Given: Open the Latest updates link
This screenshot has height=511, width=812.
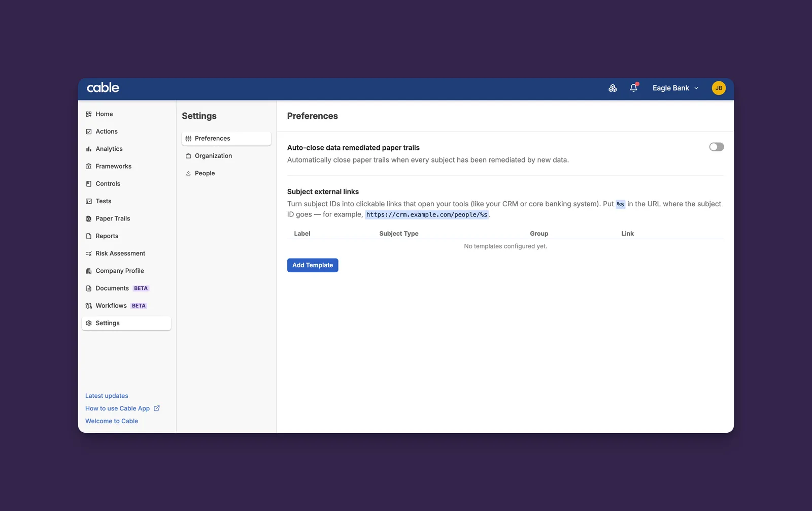Looking at the screenshot, I should pos(107,396).
